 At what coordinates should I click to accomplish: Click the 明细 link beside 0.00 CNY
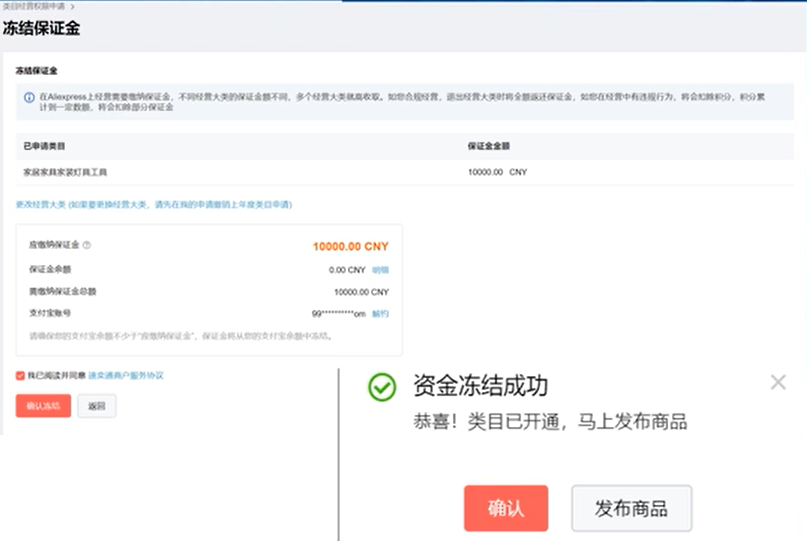(380, 270)
